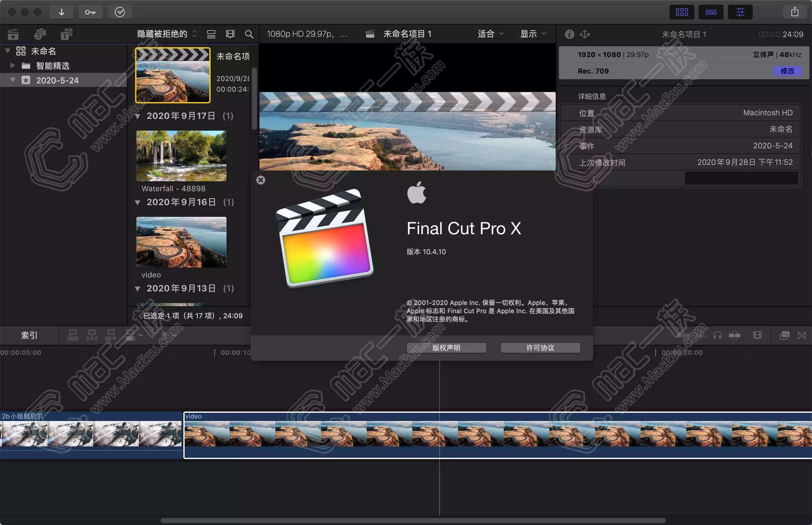
Task: Click the 上次修改时间 date value
Action: point(745,162)
